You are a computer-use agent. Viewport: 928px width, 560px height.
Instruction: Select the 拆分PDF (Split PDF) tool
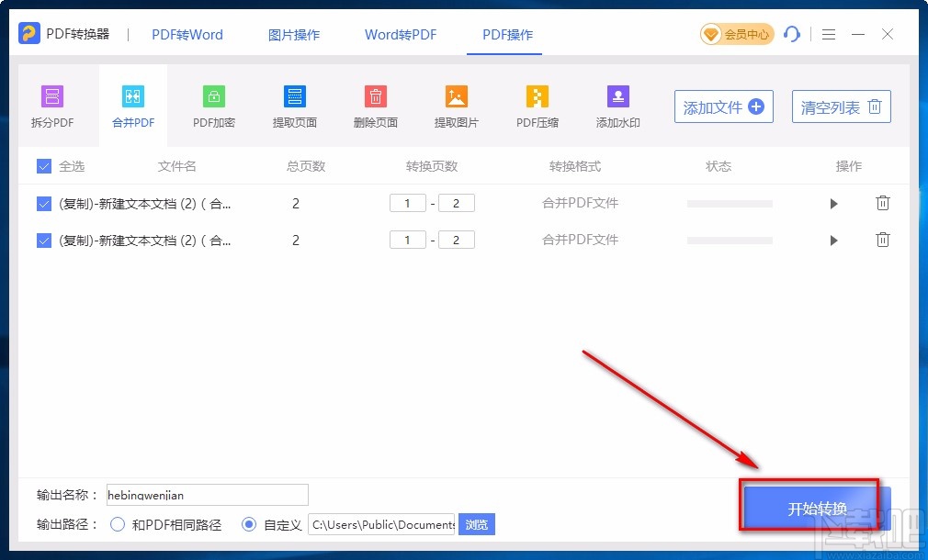click(51, 104)
